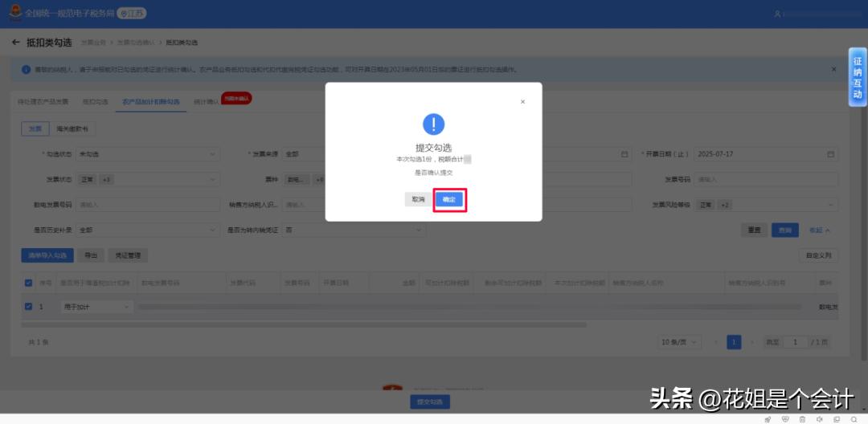
Task: Switch to 待处理农产品发票 tab
Action: pyautogui.click(x=43, y=102)
